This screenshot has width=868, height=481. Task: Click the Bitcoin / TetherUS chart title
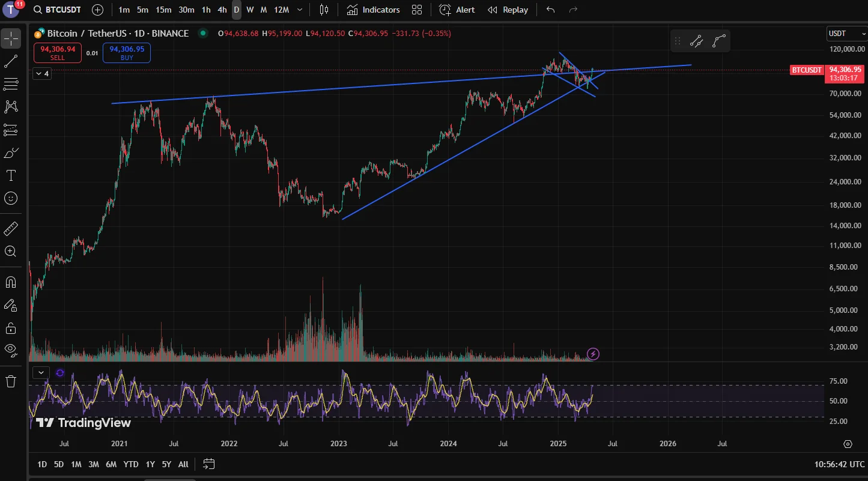click(x=118, y=34)
